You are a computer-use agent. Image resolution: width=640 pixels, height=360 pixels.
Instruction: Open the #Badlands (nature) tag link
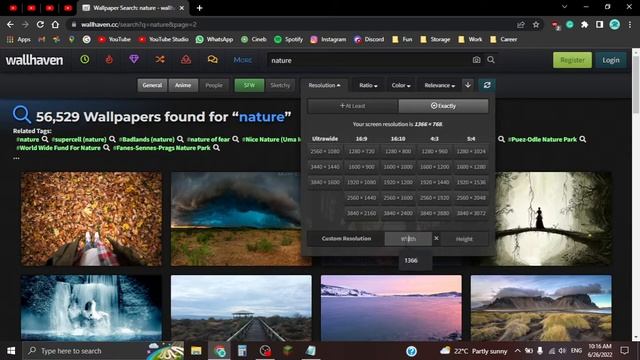coord(147,139)
